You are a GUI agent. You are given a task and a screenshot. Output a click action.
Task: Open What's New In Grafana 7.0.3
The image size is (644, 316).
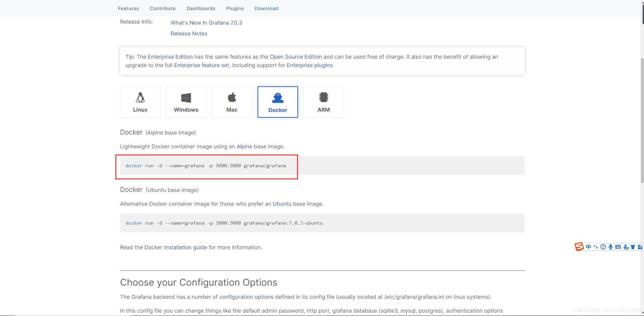pyautogui.click(x=206, y=23)
